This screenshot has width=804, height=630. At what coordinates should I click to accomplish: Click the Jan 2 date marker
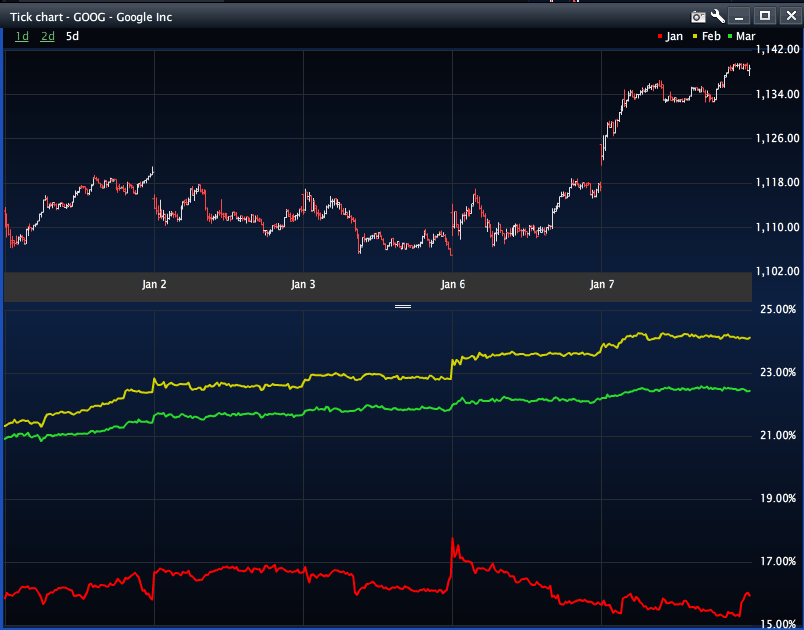154,285
